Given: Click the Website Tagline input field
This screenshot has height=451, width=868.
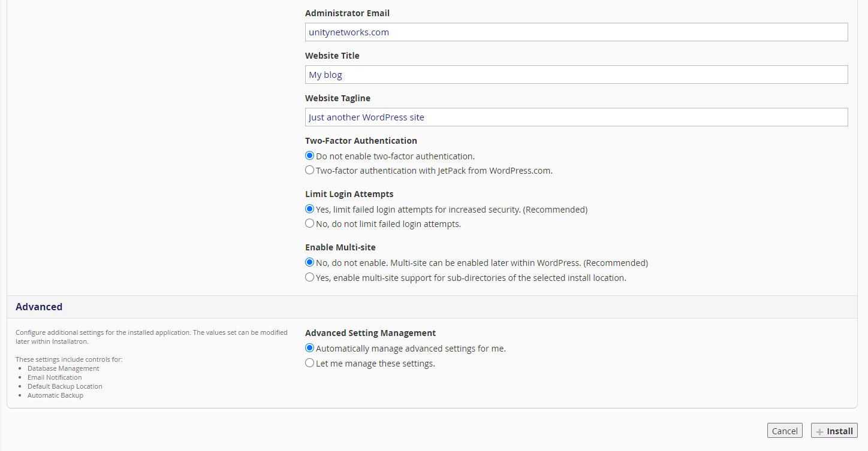Looking at the screenshot, I should (x=576, y=117).
